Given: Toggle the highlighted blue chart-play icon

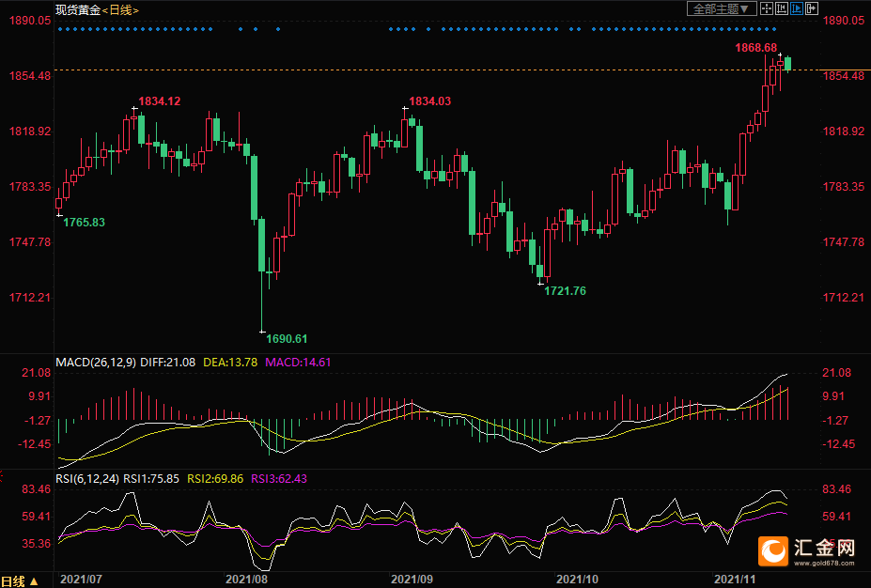Looking at the screenshot, I should 797,8.
